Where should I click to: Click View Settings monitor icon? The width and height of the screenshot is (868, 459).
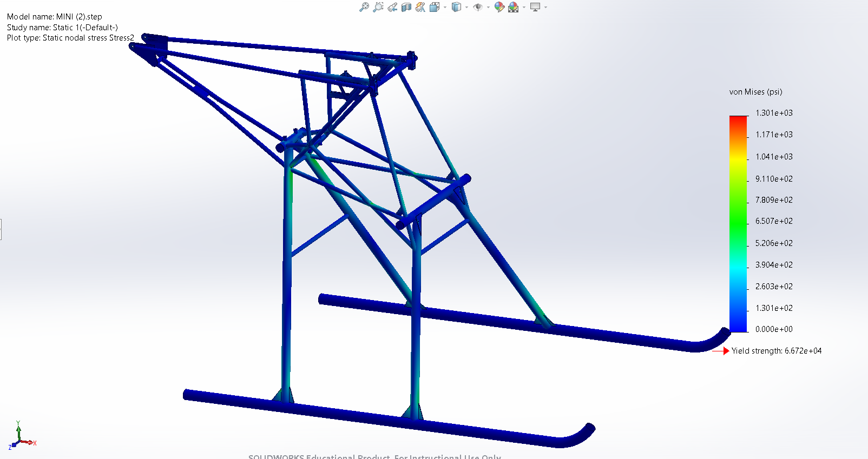pyautogui.click(x=535, y=7)
